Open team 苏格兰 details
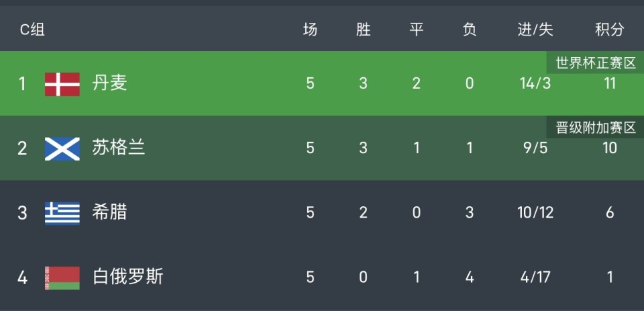 pyautogui.click(x=118, y=148)
